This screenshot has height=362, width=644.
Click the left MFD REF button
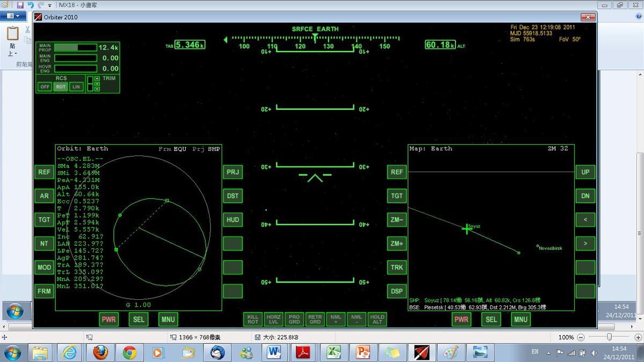coord(44,172)
